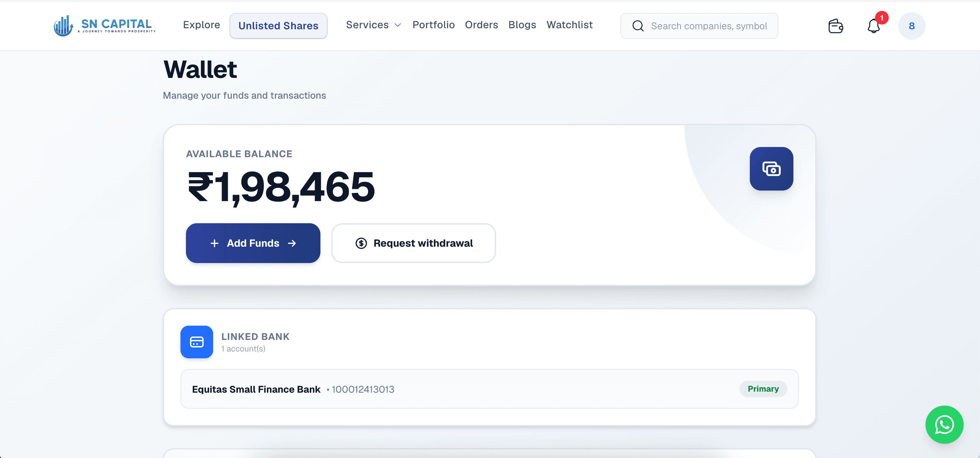Open WhatsApp chat bubble
The width and height of the screenshot is (980, 458).
pos(944,424)
